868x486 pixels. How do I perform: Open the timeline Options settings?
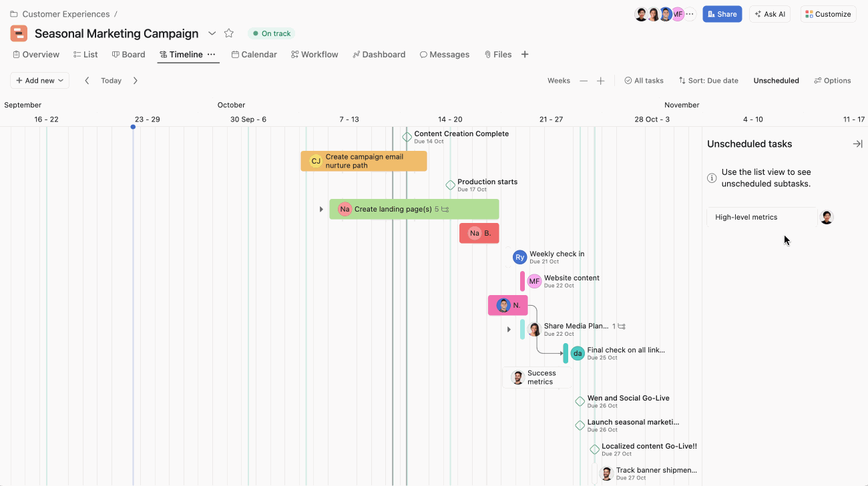click(x=832, y=80)
